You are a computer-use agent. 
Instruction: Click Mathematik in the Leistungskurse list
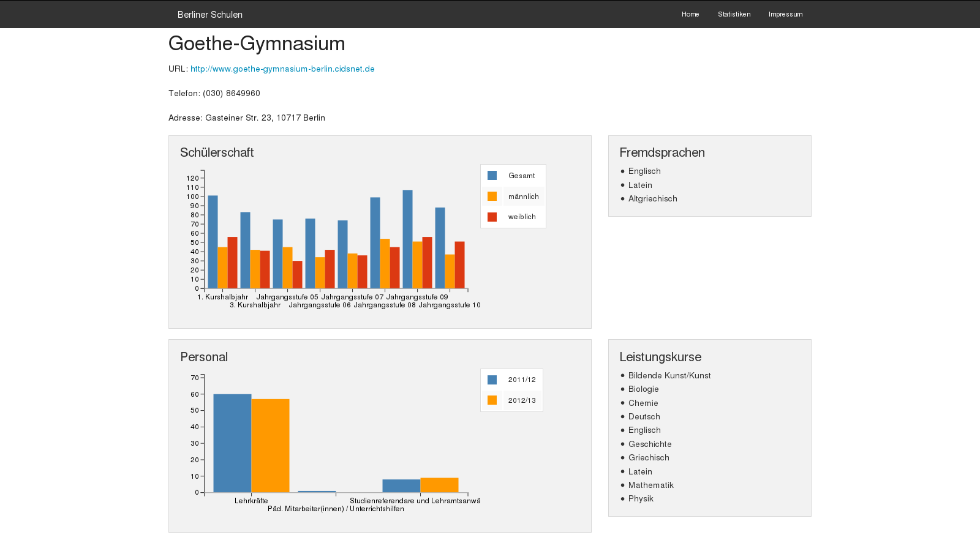[x=650, y=485]
